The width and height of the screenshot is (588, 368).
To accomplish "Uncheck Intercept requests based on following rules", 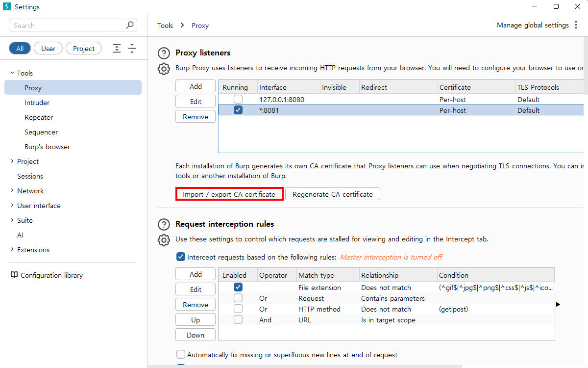I will pos(181,257).
